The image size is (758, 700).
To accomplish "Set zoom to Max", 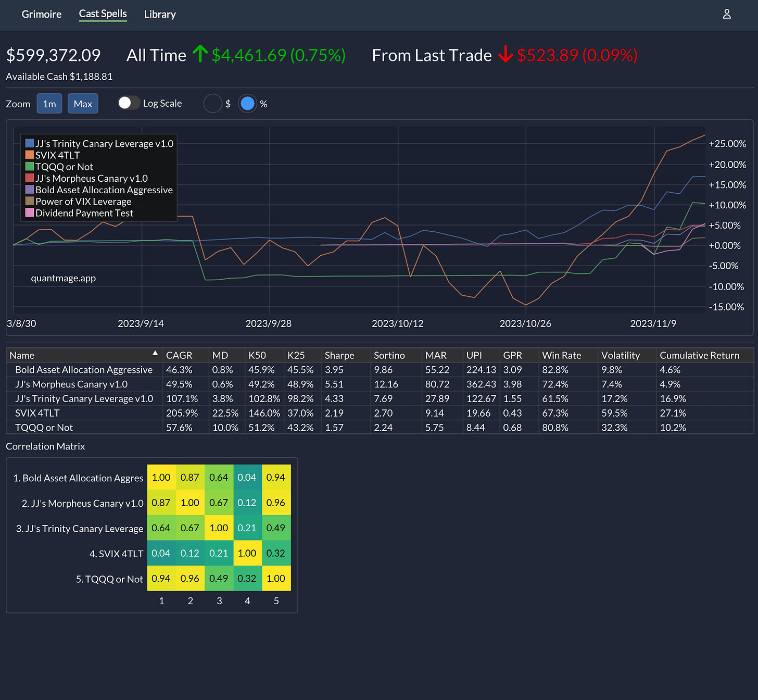I will [83, 104].
